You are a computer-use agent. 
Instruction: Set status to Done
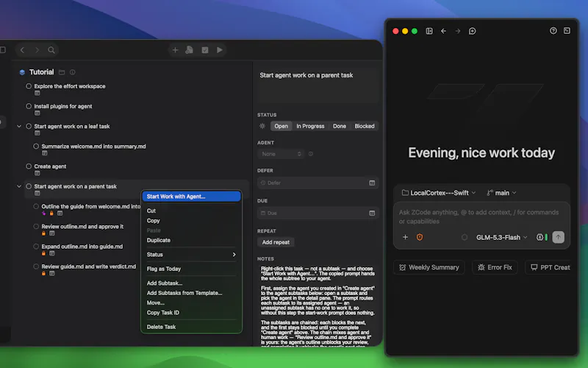pos(340,126)
